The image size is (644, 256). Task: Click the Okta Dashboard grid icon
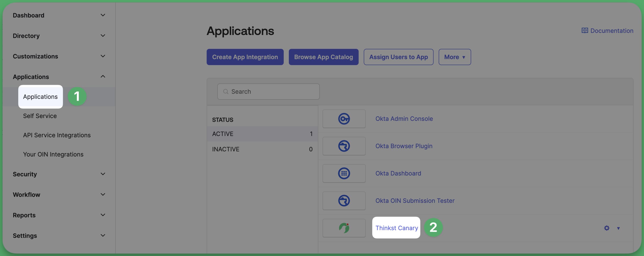tap(344, 173)
